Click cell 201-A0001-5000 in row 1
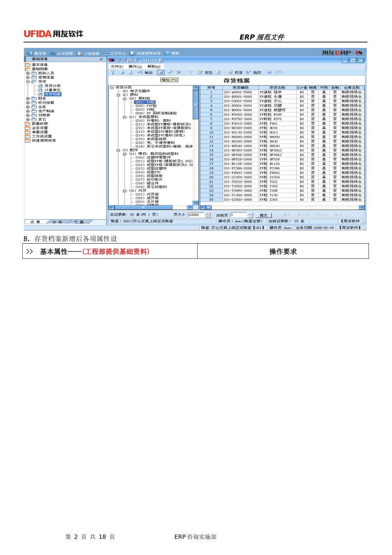392x555 pixels. tap(241, 92)
